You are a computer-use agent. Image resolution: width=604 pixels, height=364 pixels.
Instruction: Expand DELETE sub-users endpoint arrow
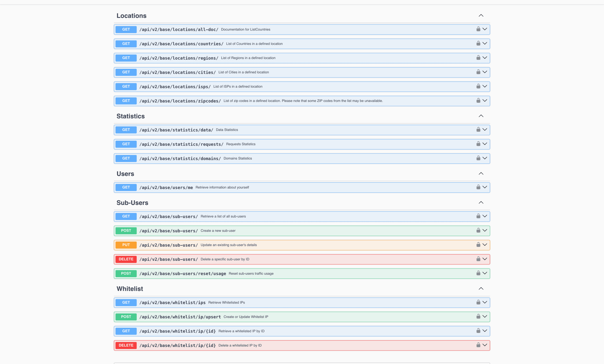pos(485,259)
